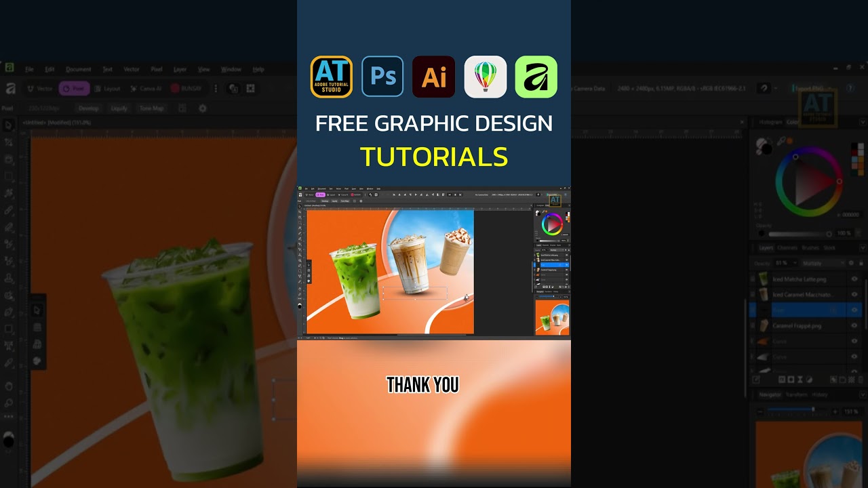The width and height of the screenshot is (868, 488).
Task: Open the Window menu
Action: click(231, 69)
